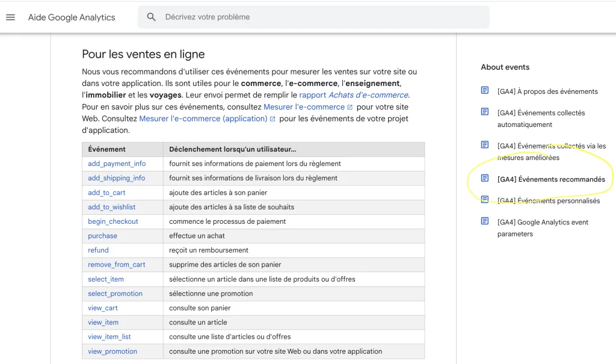Viewport: 616px width, 364px height.
Task: Open the view_promotion event link
Action: 112,351
